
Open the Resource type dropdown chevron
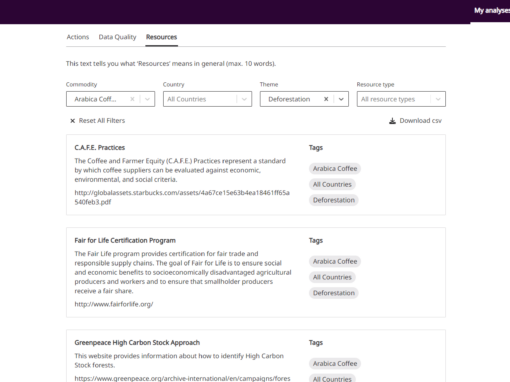click(438, 99)
